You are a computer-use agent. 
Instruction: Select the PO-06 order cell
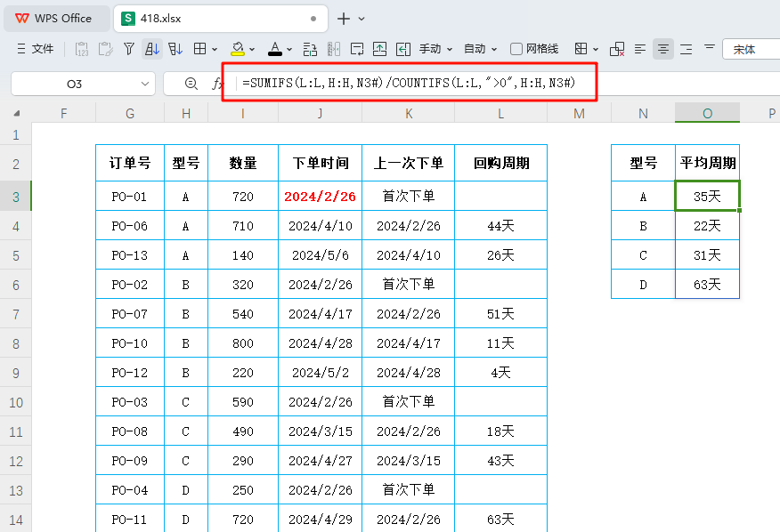coord(129,226)
